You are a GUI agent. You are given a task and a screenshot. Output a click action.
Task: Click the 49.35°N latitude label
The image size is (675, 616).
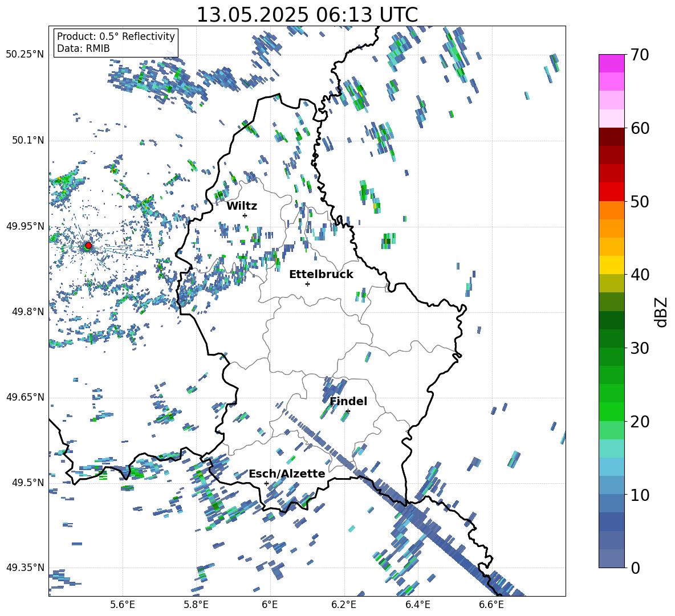pyautogui.click(x=25, y=568)
